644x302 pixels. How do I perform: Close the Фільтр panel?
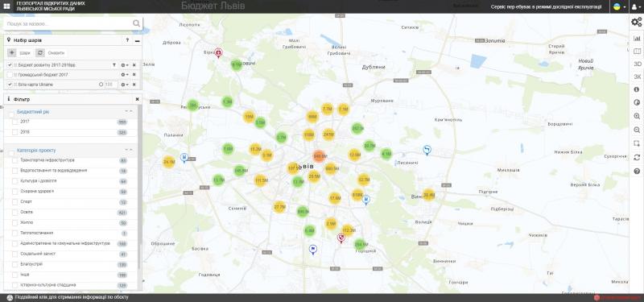click(137, 99)
